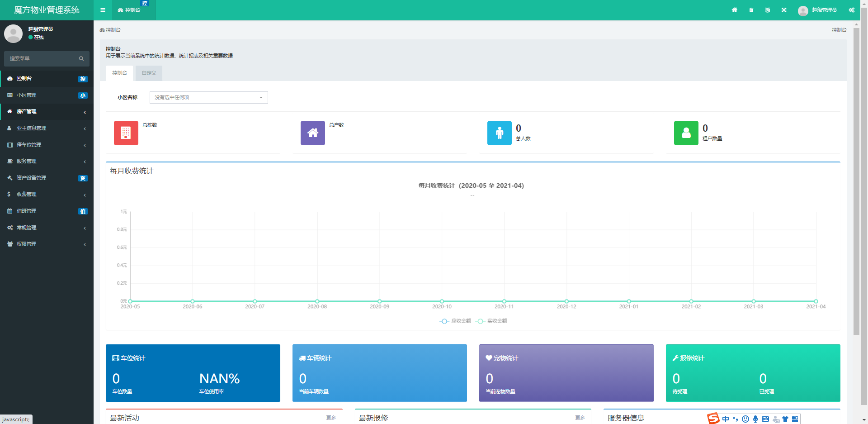Open the 车位统计 card
The image size is (868, 424).
[193, 373]
